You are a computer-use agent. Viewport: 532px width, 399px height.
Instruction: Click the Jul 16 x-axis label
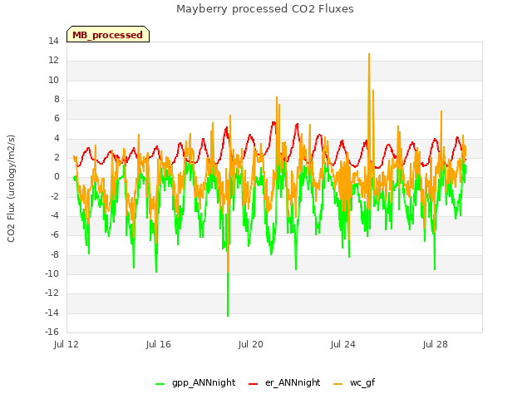(x=159, y=344)
